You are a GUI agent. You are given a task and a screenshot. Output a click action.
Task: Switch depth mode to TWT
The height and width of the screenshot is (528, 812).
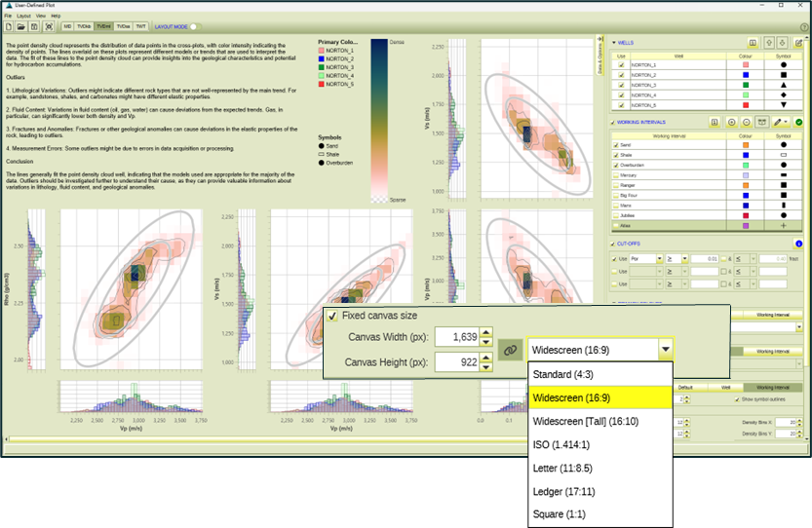click(x=140, y=26)
